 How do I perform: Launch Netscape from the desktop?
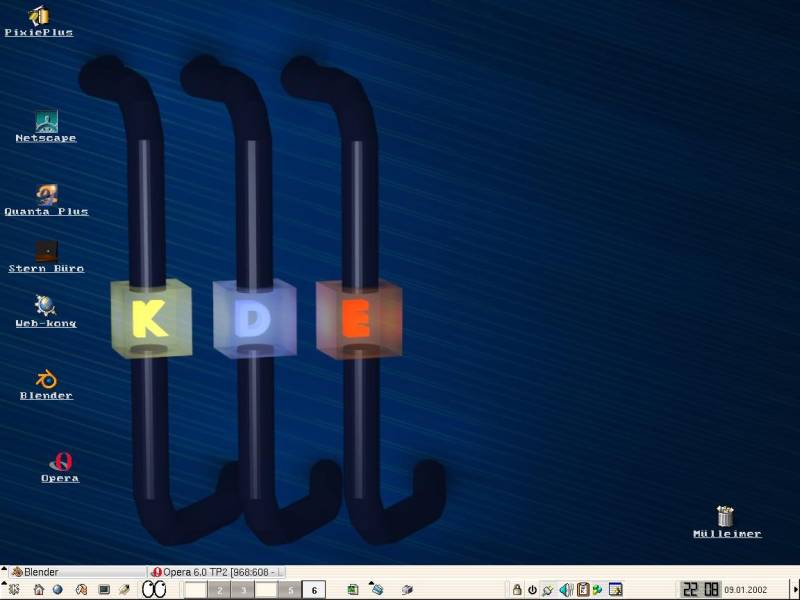coord(46,127)
